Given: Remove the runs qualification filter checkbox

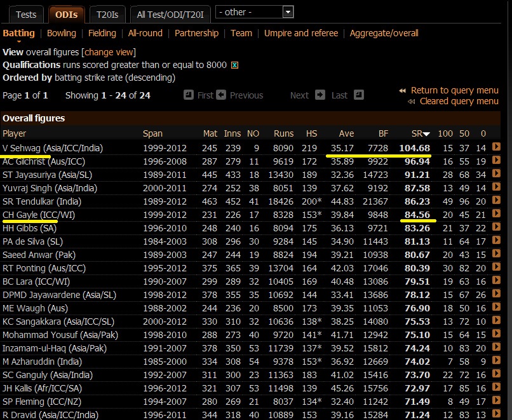Looking at the screenshot, I should [x=234, y=65].
